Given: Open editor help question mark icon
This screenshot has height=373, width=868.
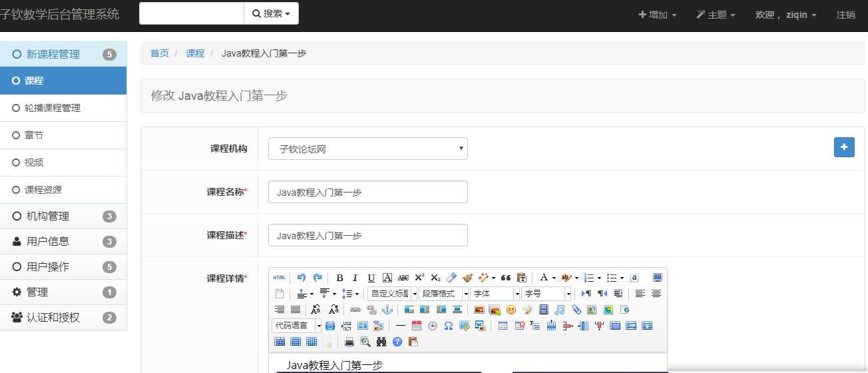Looking at the screenshot, I should 397,342.
